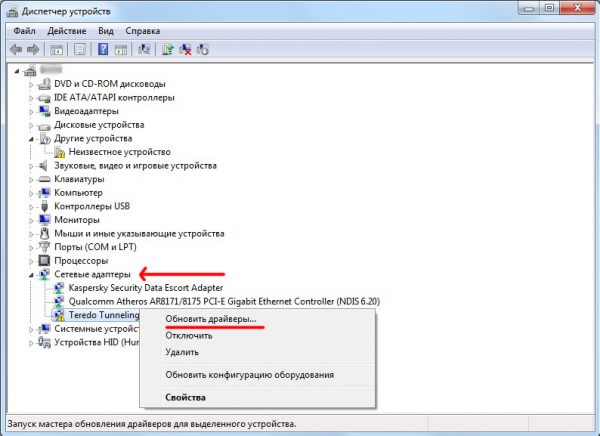
Task: Toggle the action pane toolbar icon
Action: 121,49
